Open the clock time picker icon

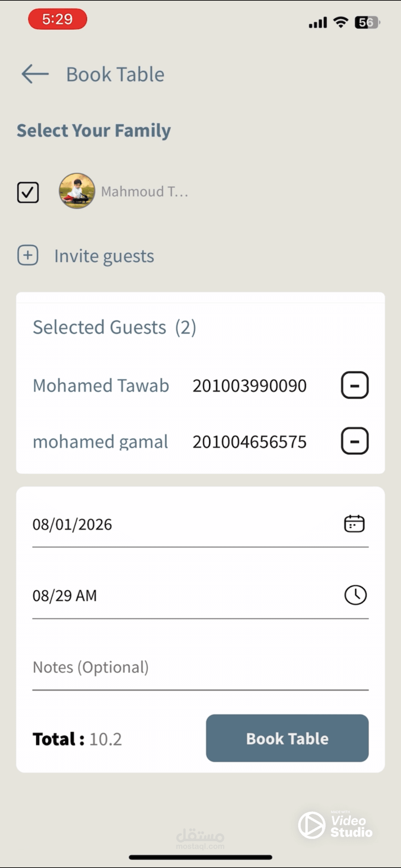pos(355,595)
